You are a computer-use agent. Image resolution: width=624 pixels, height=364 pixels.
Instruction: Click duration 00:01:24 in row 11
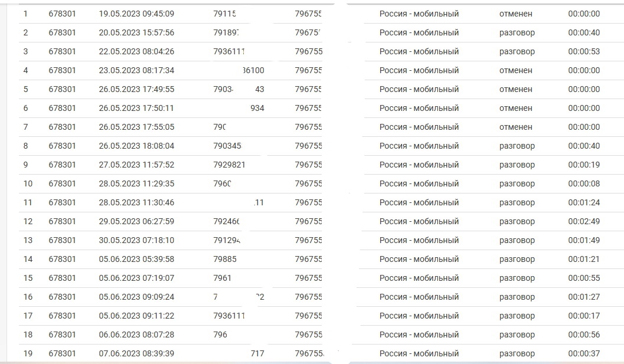coord(584,202)
